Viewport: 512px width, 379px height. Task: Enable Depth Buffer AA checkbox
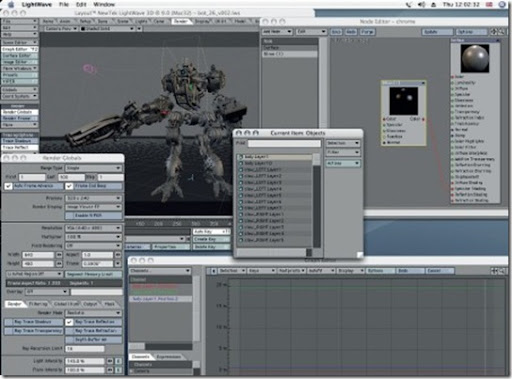(x=93, y=340)
